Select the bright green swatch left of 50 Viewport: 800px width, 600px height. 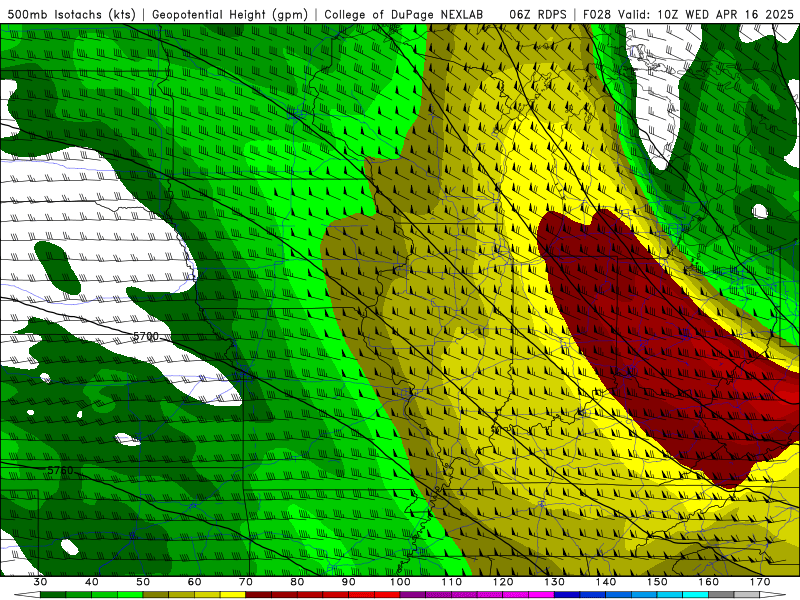130,595
